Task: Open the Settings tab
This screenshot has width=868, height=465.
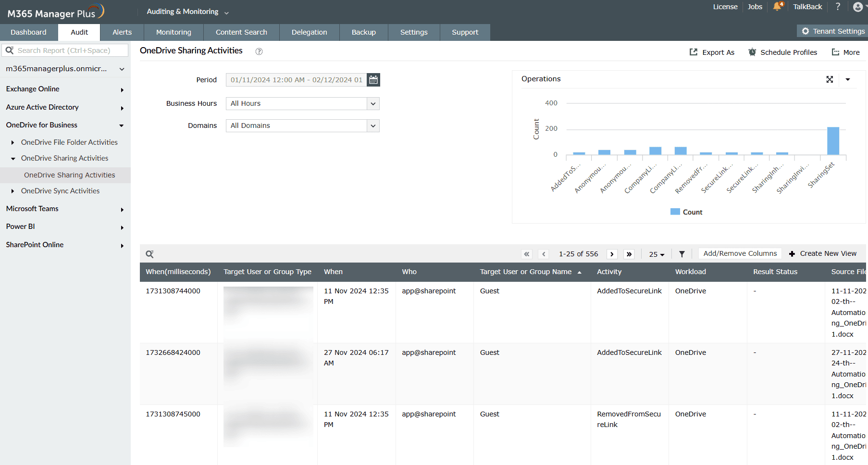Action: coord(414,32)
